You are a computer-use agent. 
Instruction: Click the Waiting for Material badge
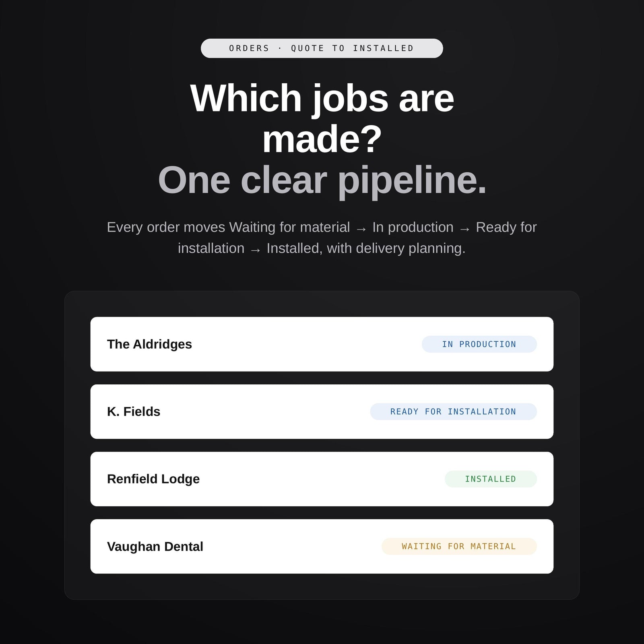point(459,546)
